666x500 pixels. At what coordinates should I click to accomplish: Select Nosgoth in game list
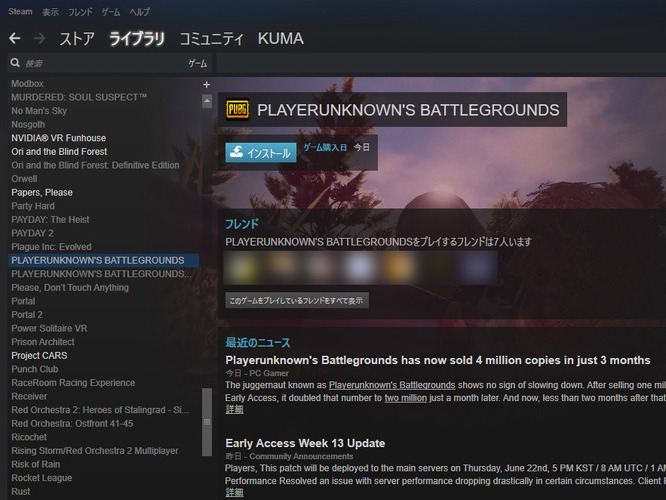(28, 124)
